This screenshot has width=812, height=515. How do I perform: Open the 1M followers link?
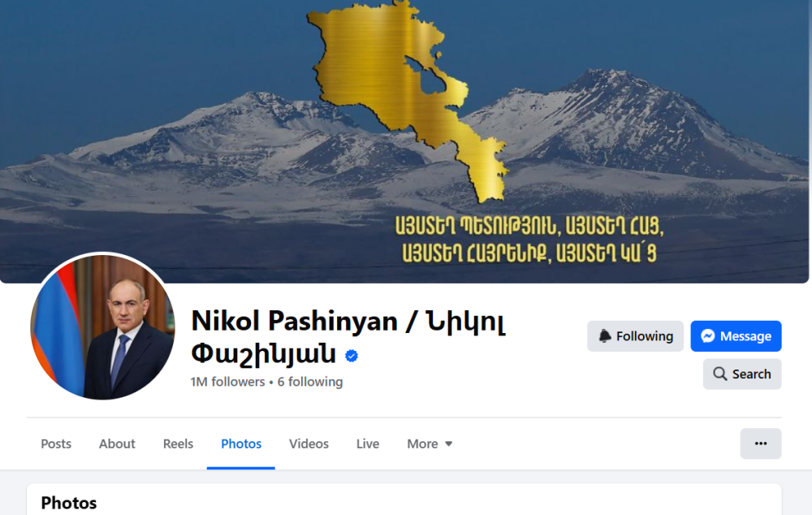pos(227,382)
